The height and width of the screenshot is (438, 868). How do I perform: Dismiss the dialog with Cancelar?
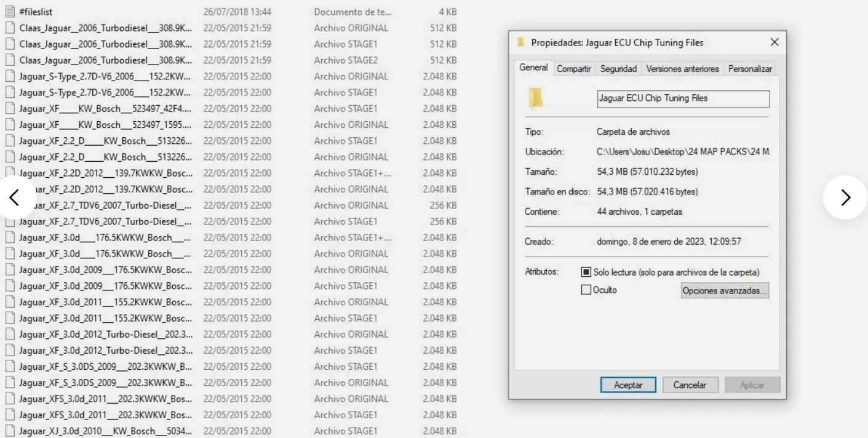690,384
